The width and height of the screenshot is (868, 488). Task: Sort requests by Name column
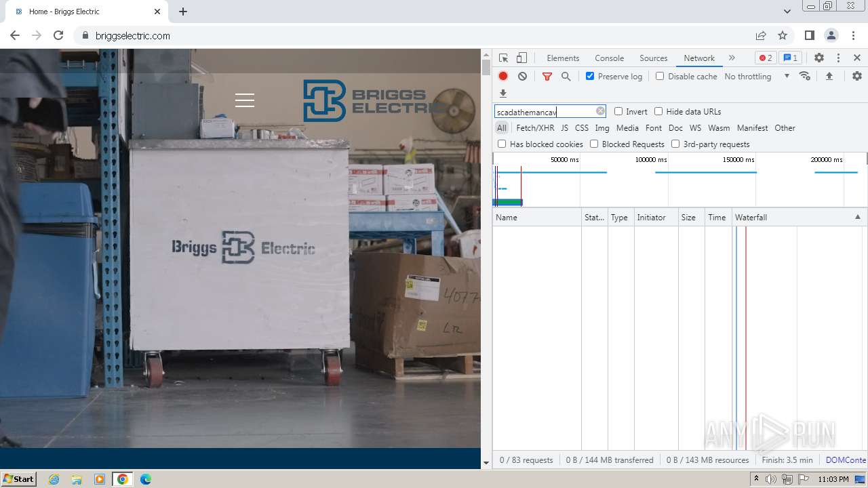tap(537, 217)
